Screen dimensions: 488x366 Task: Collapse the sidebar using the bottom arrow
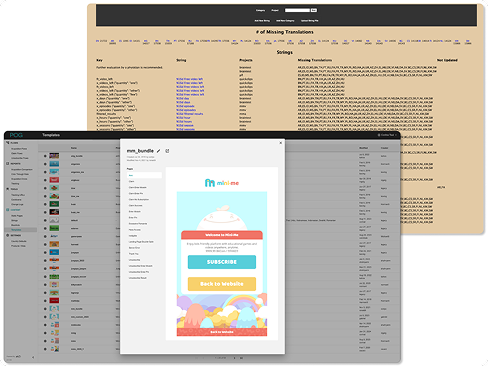point(33,357)
